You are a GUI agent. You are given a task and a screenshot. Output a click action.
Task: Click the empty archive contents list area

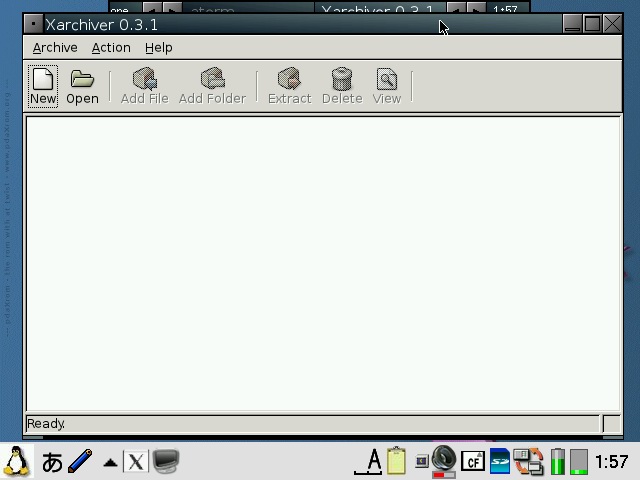(x=322, y=264)
